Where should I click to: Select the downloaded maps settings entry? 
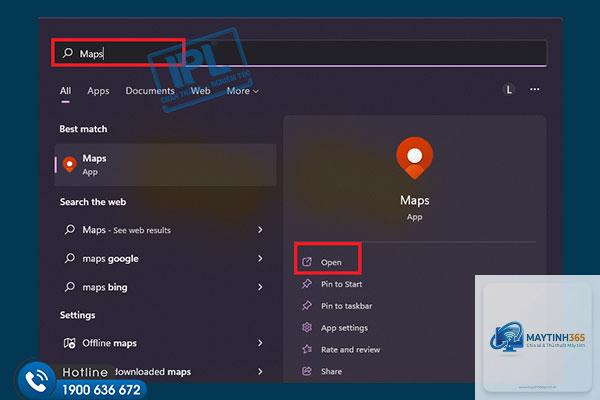(x=165, y=371)
